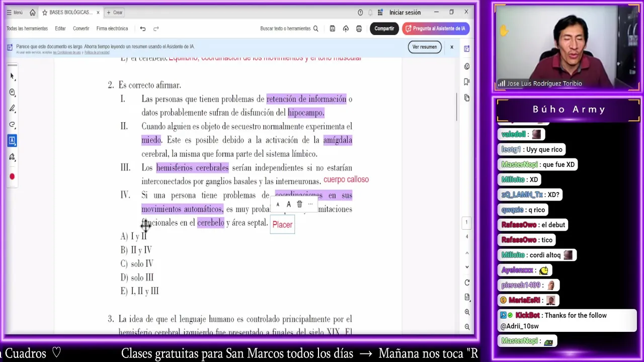The width and height of the screenshot is (644, 362).
Task: Click Pregunta al Asistente de IA
Action: (x=436, y=29)
